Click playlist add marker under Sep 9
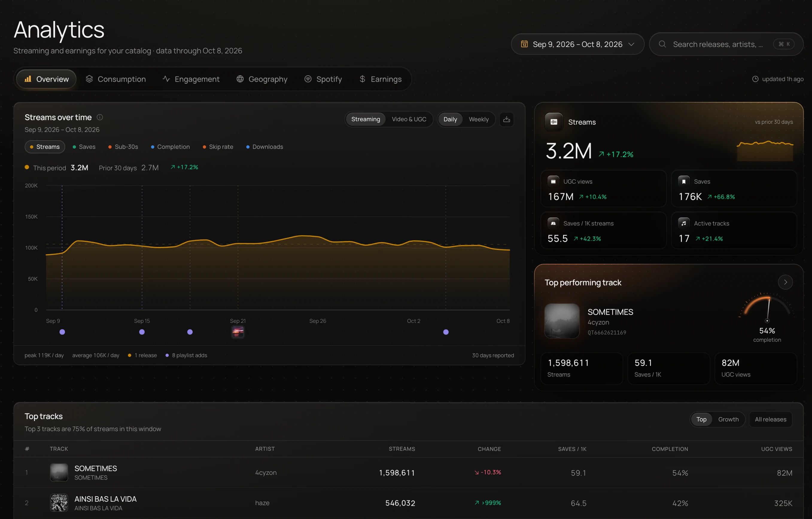The width and height of the screenshot is (812, 519). click(x=62, y=332)
